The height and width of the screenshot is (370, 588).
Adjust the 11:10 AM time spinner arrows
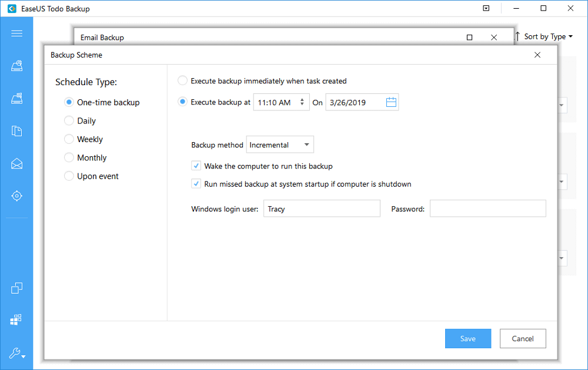(302, 102)
